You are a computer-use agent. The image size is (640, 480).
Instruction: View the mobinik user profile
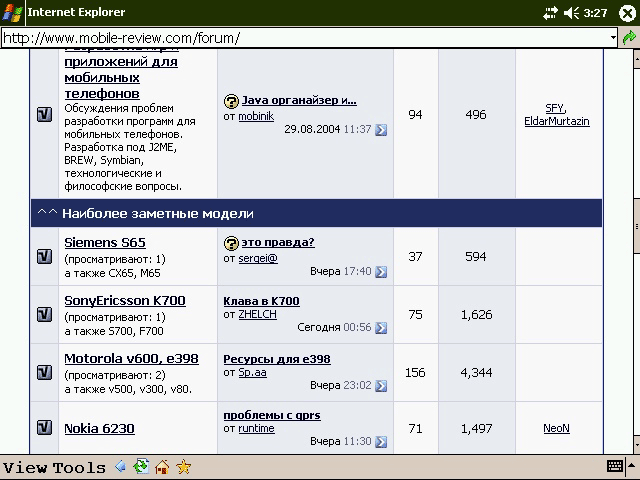tap(256, 116)
